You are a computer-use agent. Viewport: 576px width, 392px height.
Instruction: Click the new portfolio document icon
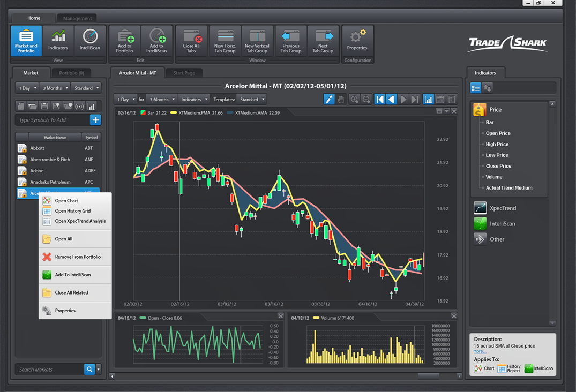pyautogui.click(x=21, y=107)
